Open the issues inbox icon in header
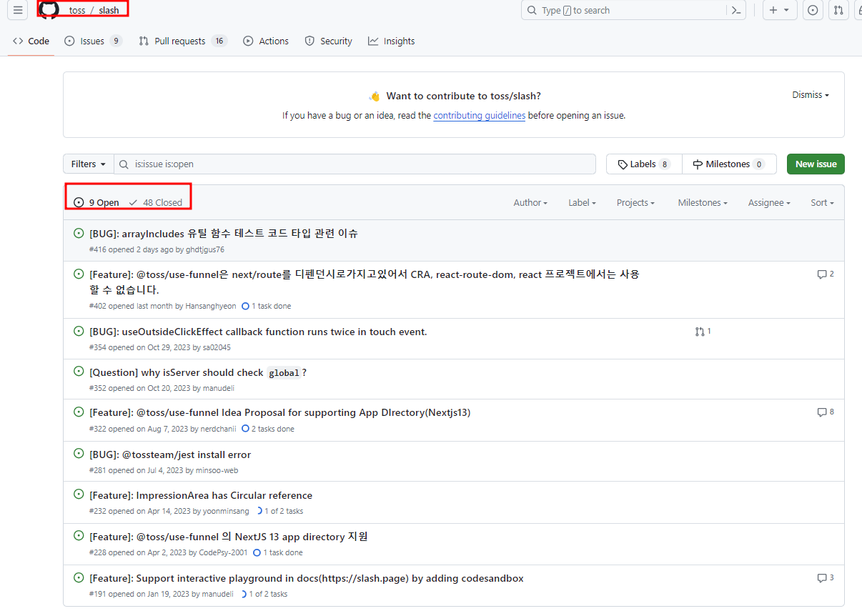Viewport: 862px width, 616px height. (813, 10)
